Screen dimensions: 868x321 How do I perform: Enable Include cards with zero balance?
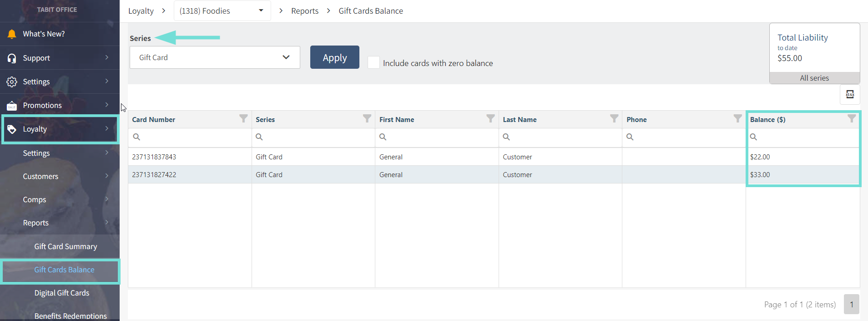(373, 63)
